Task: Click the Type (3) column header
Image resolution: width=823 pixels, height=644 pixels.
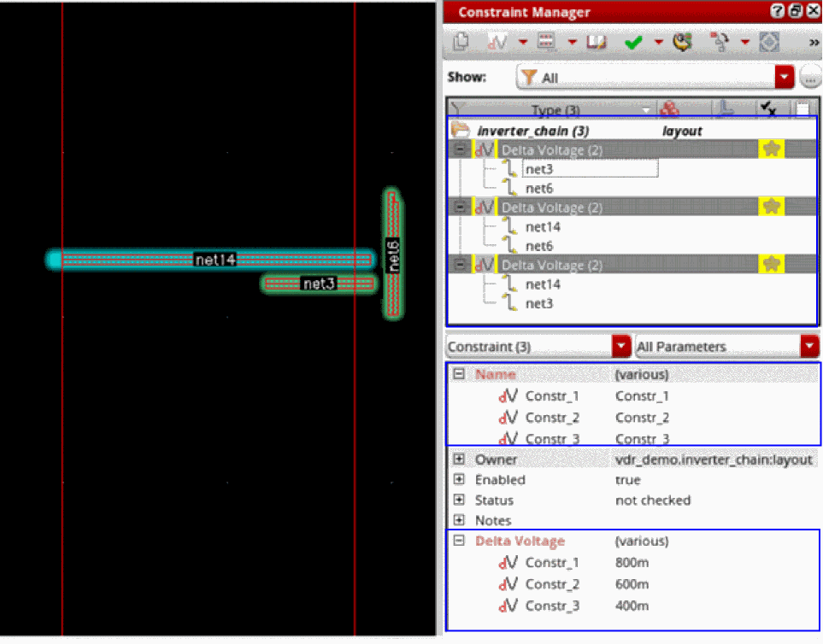Action: (556, 110)
